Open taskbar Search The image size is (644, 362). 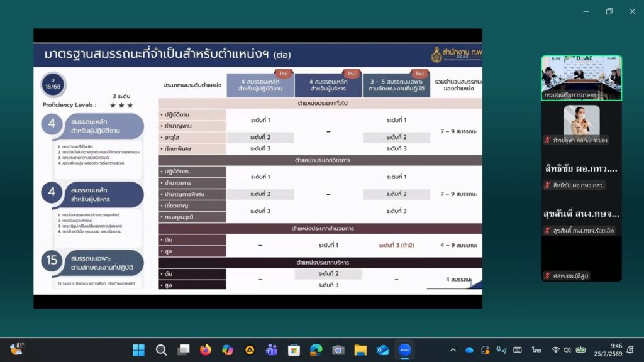(161, 350)
